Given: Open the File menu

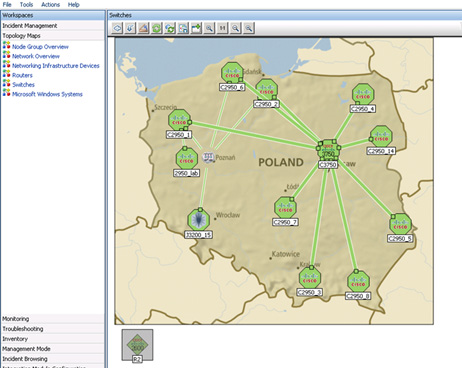Looking at the screenshot, I should coord(7,5).
